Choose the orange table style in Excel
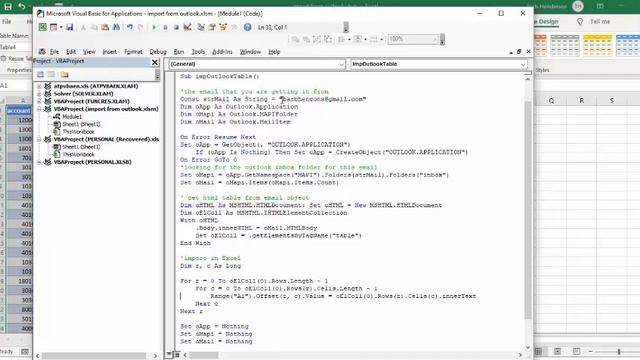This screenshot has height=360, width=640. pos(540,45)
